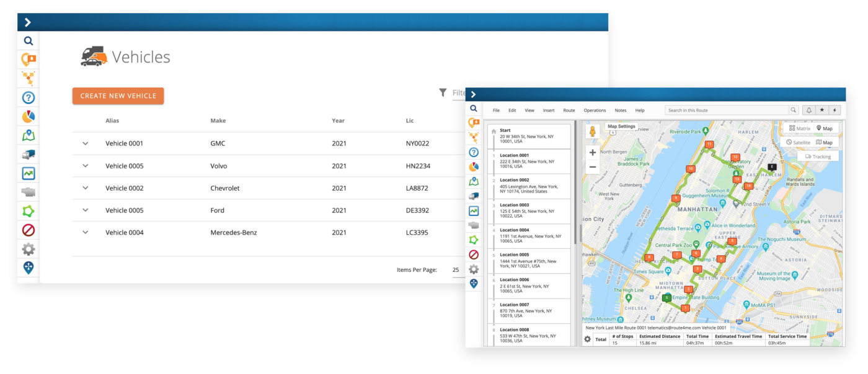868x374 pixels.
Task: Click the Map Settings button
Action: point(621,126)
